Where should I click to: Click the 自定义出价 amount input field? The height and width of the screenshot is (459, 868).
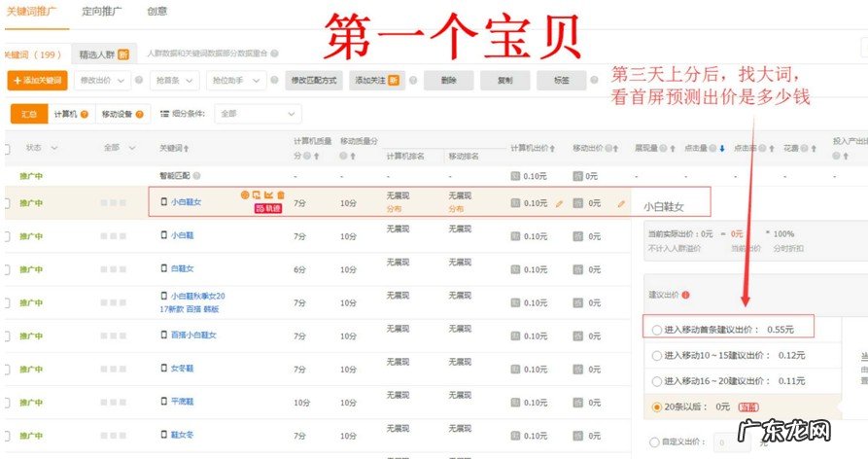click(732, 442)
